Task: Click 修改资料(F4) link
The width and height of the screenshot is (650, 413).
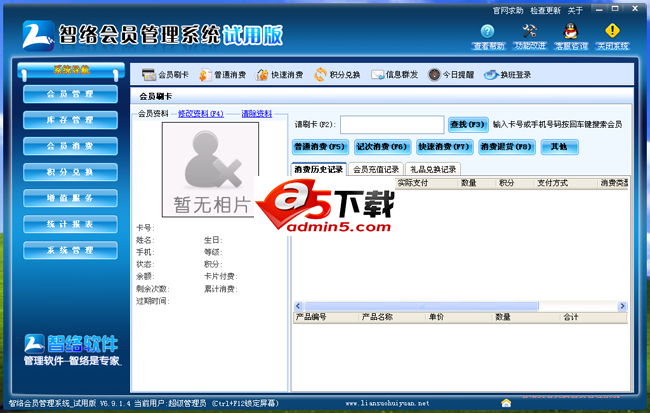Action: [x=201, y=114]
